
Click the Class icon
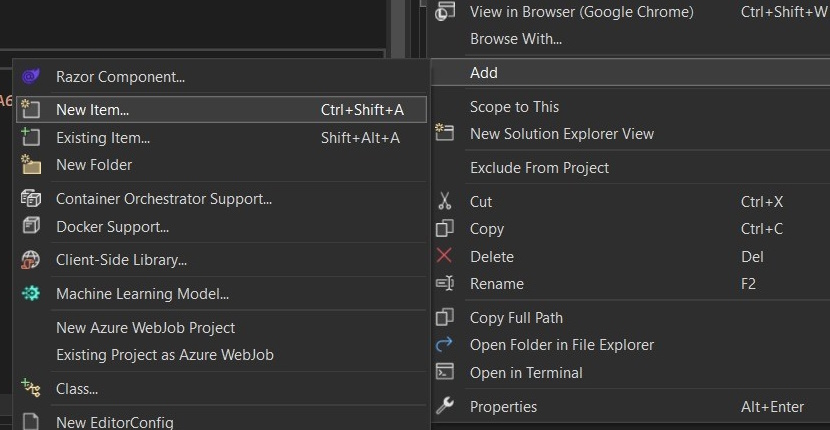(x=31, y=389)
